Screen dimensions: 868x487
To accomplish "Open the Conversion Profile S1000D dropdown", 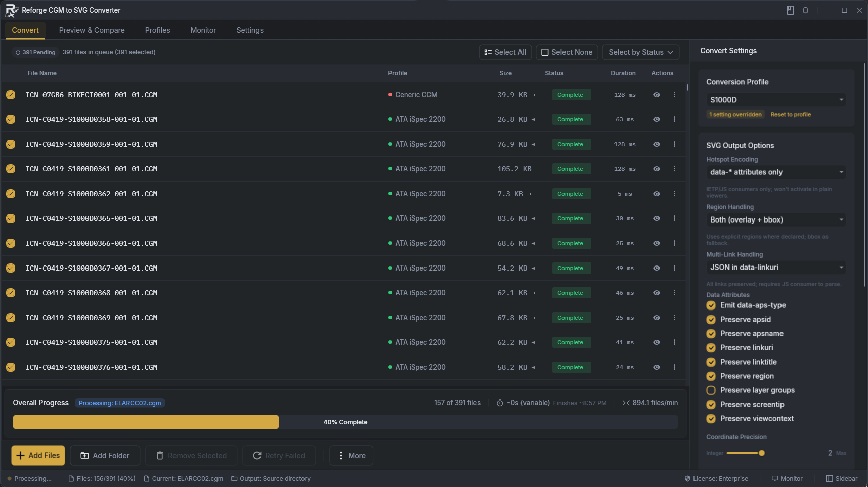I will pos(776,100).
